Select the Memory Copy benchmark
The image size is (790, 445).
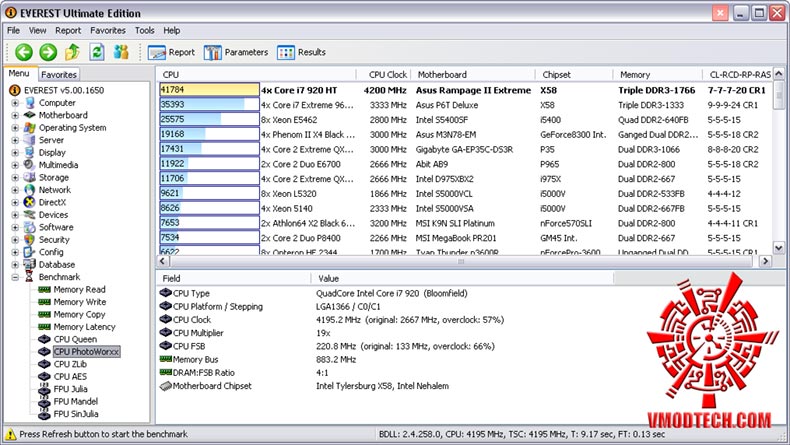coord(80,314)
